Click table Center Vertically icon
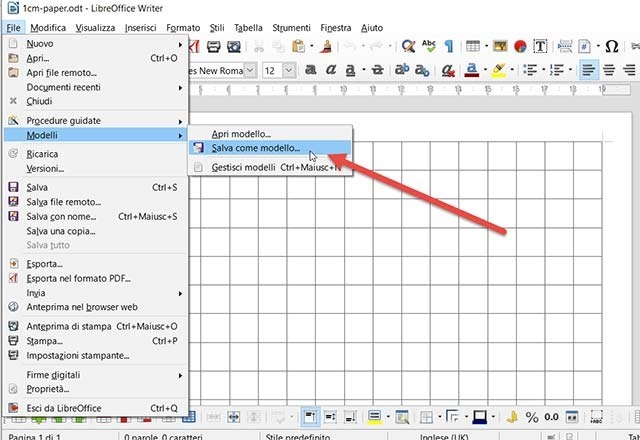Image resolution: width=640 pixels, height=440 pixels. [330, 417]
